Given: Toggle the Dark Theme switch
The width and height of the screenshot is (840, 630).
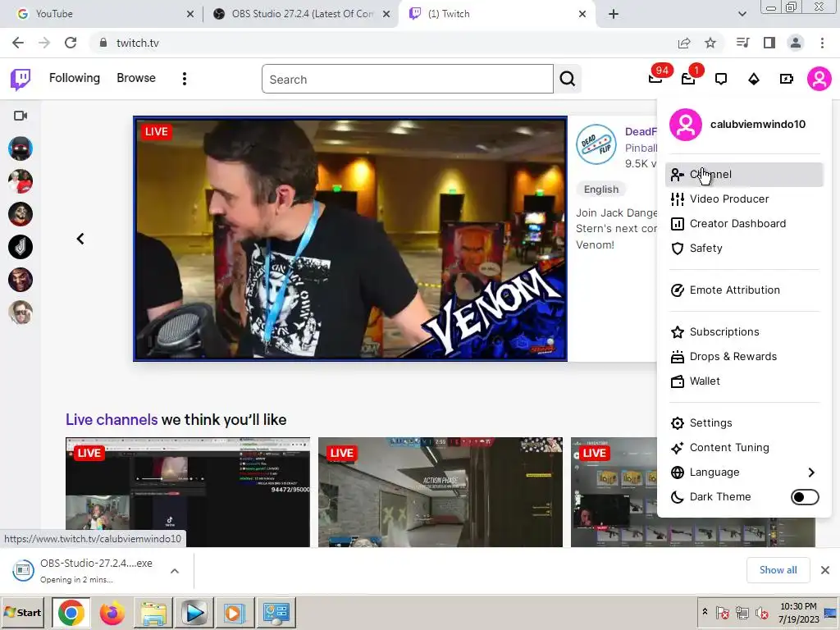Looking at the screenshot, I should pyautogui.click(x=805, y=496).
